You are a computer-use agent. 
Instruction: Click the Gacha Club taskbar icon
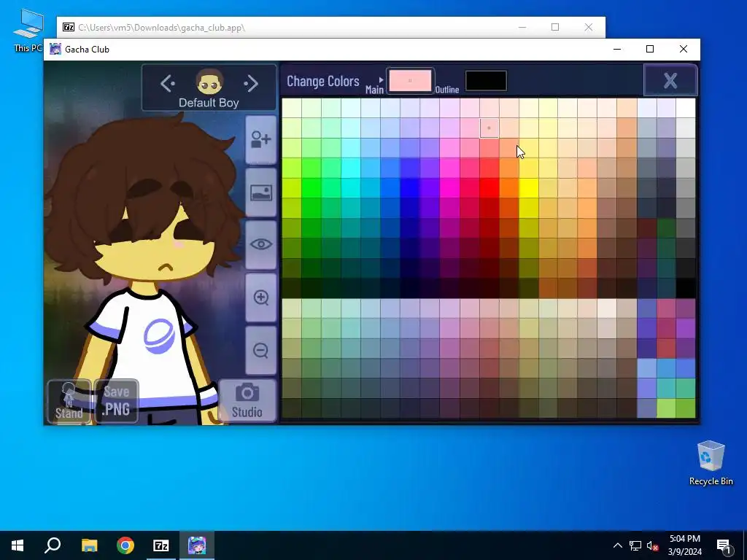pos(197,545)
